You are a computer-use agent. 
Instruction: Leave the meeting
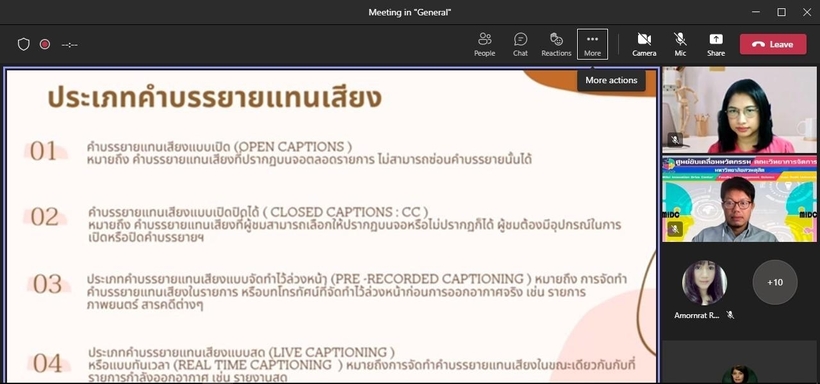pos(773,44)
